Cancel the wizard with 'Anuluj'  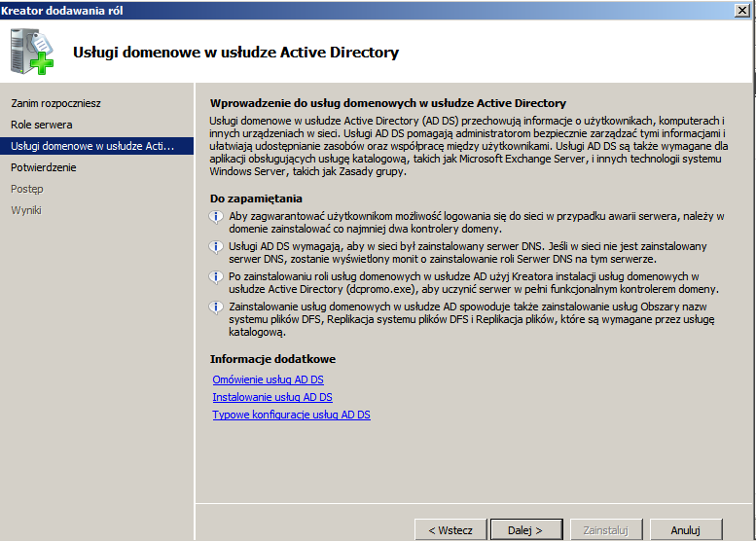point(686,530)
